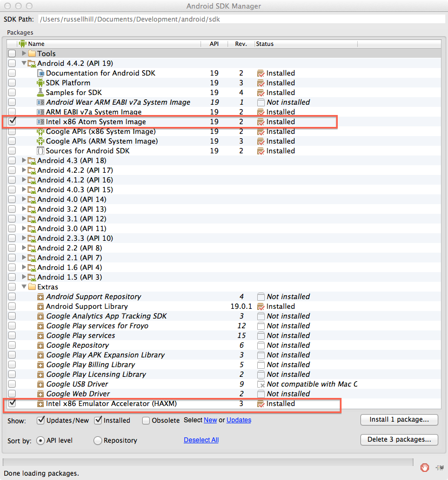Click the SDK Path text field
The width and height of the screenshot is (448, 480).
(x=242, y=19)
